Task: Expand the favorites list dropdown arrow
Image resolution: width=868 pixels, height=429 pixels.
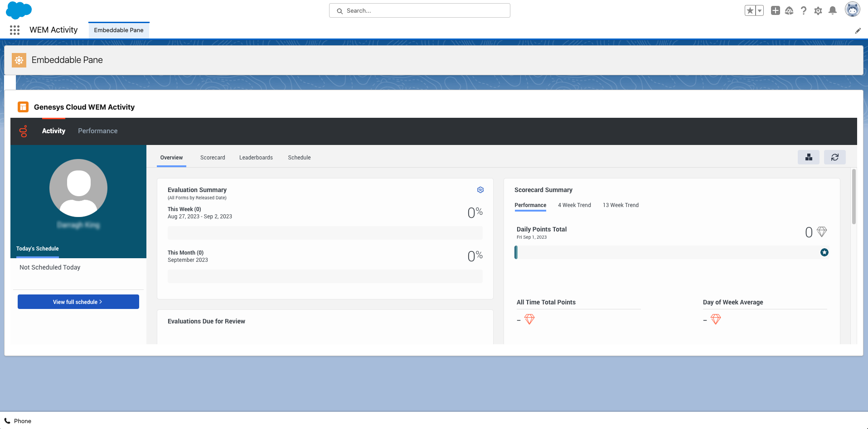Action: pyautogui.click(x=760, y=10)
